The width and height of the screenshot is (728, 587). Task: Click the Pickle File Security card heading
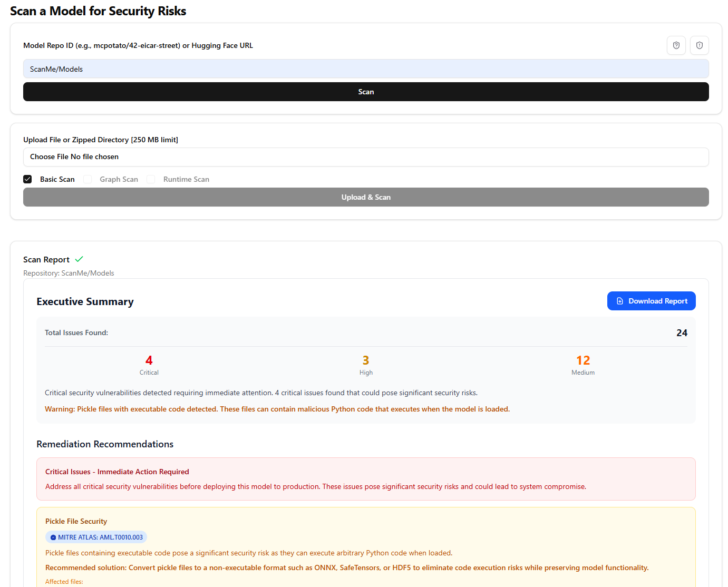[x=76, y=521]
